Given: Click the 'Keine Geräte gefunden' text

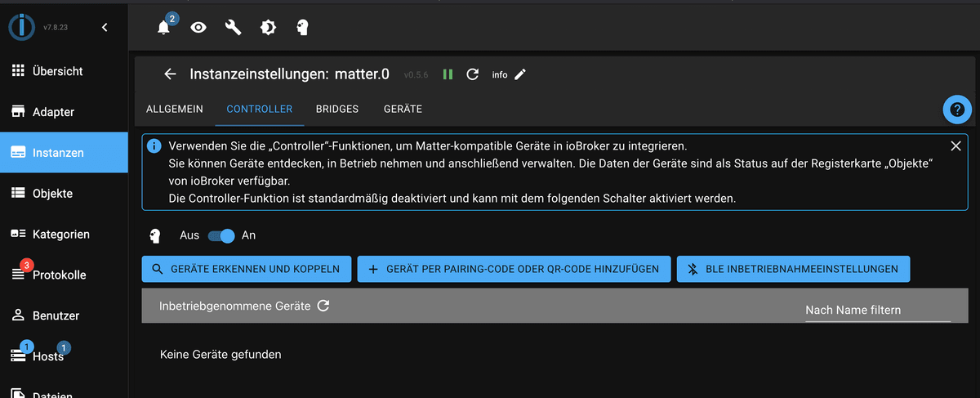Looking at the screenshot, I should (220, 355).
